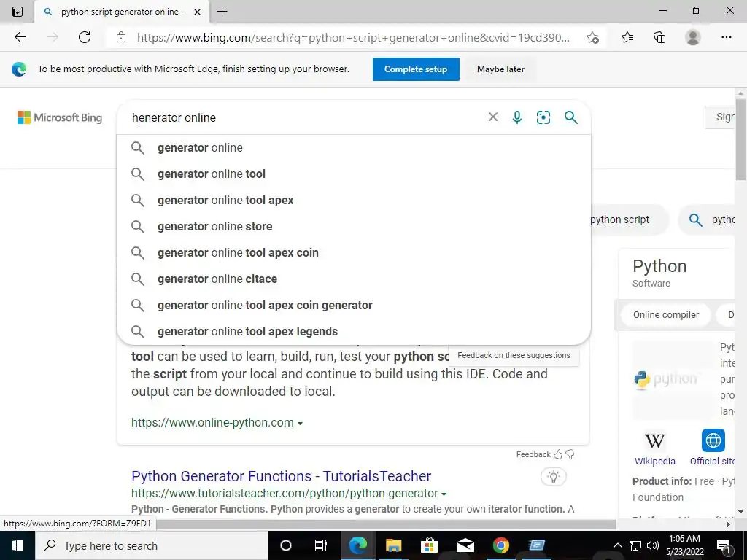
Task: Click the Online compiler chip
Action: (x=666, y=315)
